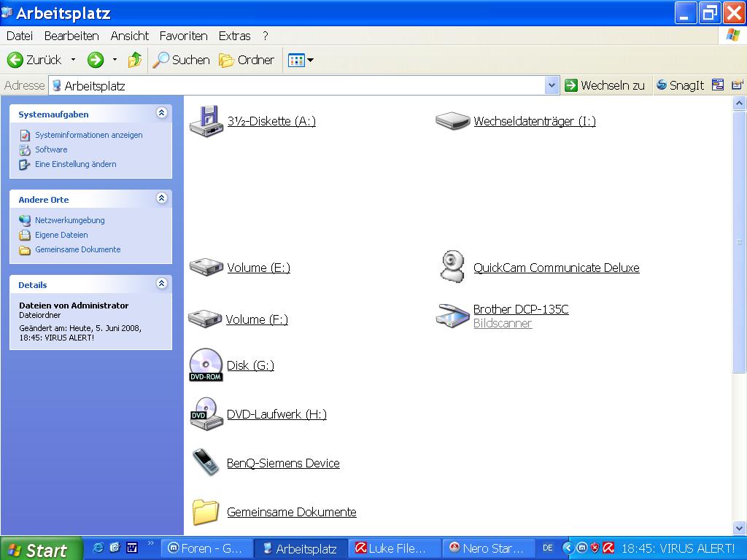Open the 3½-Diskette (A:) drive icon
The image size is (747, 560).
click(x=206, y=121)
